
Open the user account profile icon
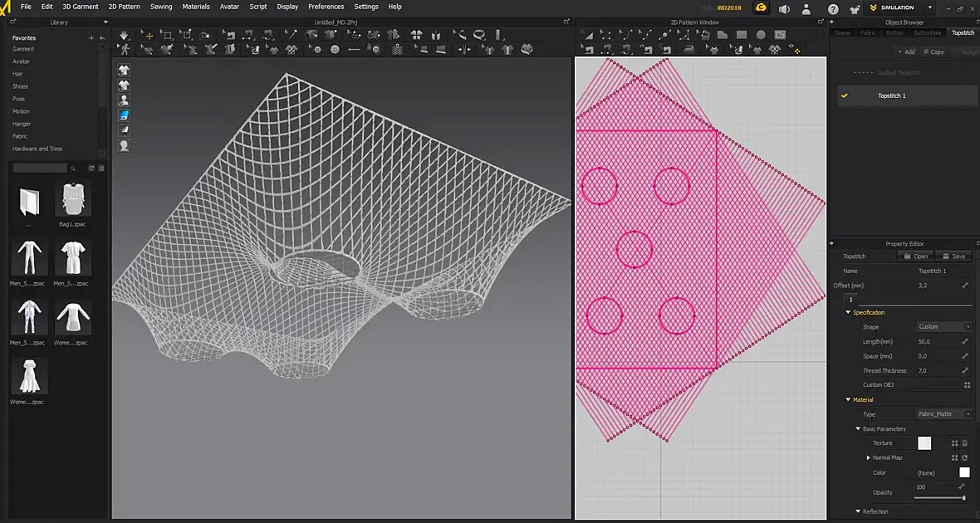coord(807,8)
